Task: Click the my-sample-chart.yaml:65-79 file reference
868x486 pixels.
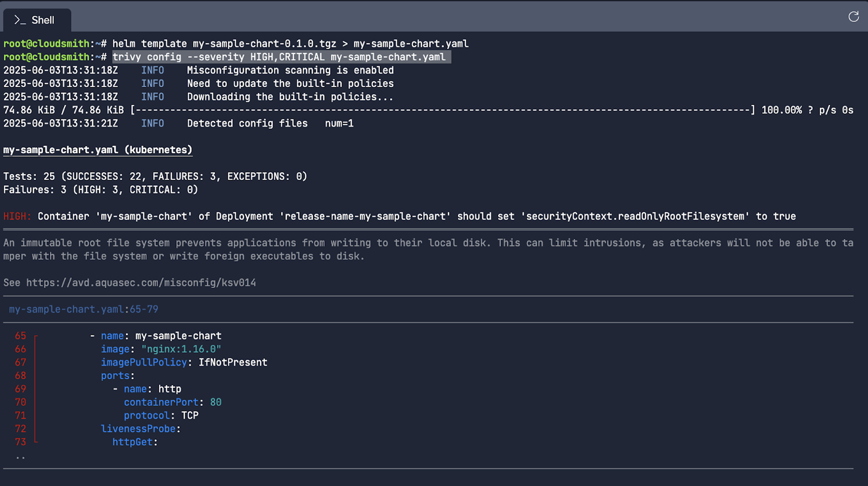Action: (x=84, y=309)
